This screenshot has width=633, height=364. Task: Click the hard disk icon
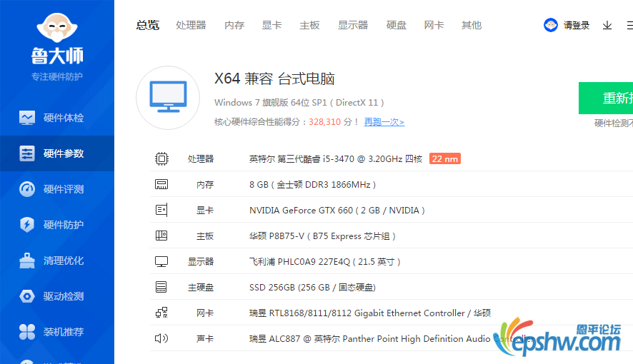pyautogui.click(x=161, y=287)
